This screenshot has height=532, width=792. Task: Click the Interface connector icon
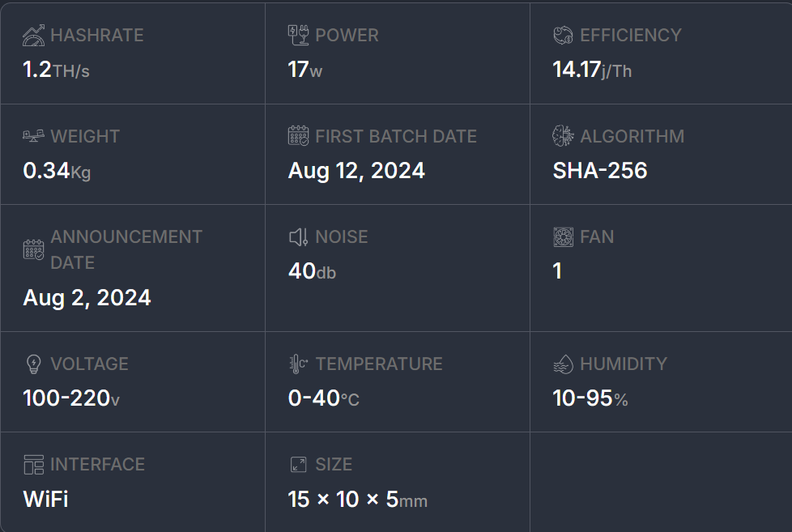point(32,464)
